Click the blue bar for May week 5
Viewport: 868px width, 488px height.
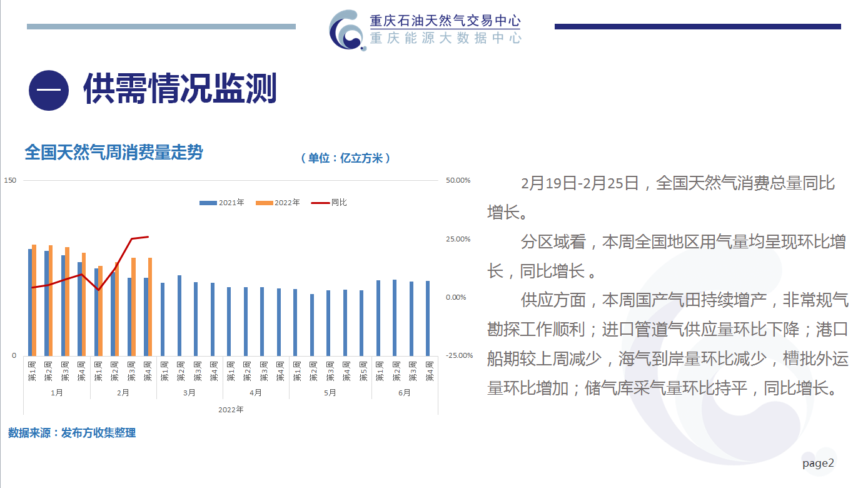[361, 323]
